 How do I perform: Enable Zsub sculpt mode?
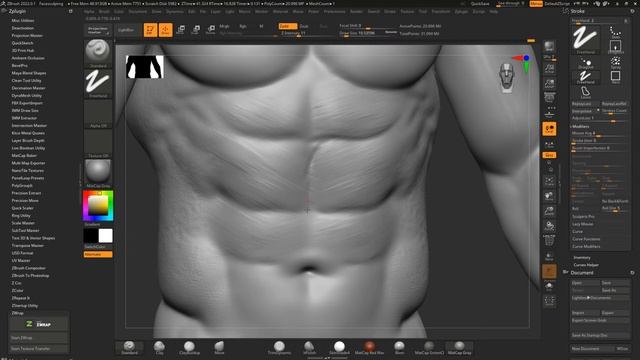click(x=304, y=26)
